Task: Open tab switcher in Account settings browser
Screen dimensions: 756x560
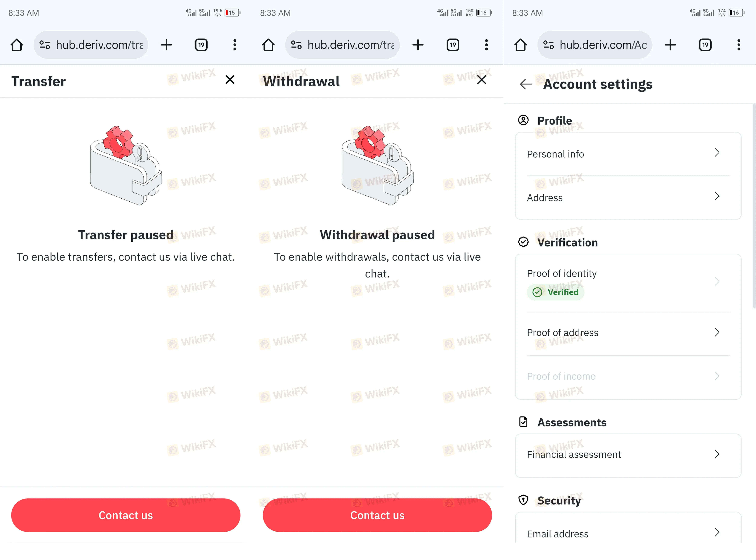Action: 705,45
